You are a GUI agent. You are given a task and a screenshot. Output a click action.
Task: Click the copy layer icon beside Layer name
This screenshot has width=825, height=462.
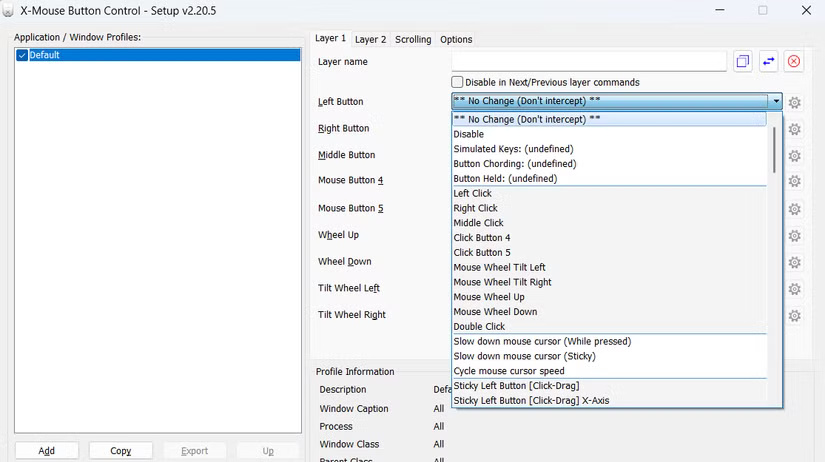[x=743, y=61]
